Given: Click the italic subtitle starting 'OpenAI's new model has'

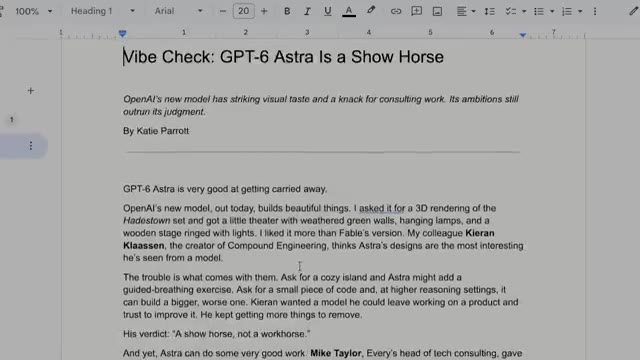Looking at the screenshot, I should pos(321,105).
